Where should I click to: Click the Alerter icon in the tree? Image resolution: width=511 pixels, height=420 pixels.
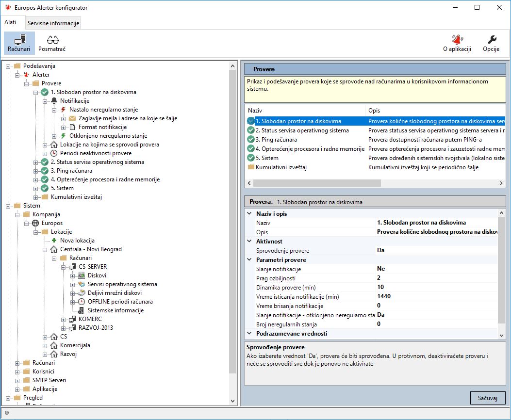[x=26, y=75]
